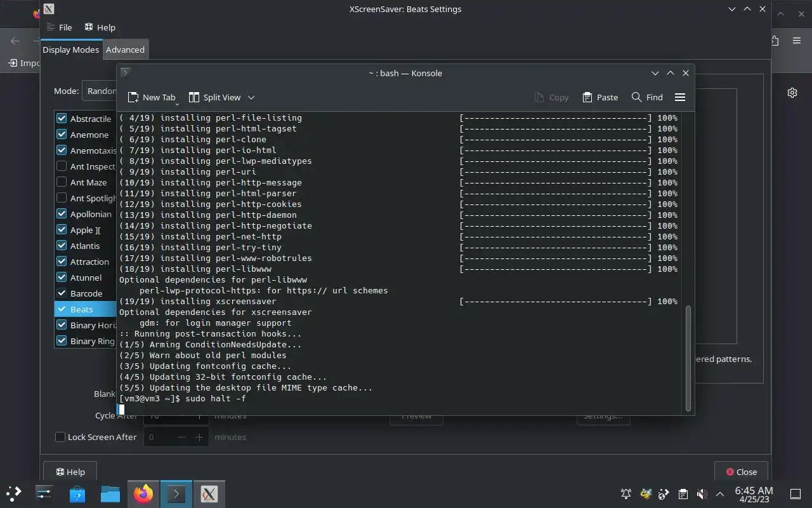Enable the Ant Spotlight screensaver checkbox
This screenshot has width=812, height=508.
(x=62, y=197)
